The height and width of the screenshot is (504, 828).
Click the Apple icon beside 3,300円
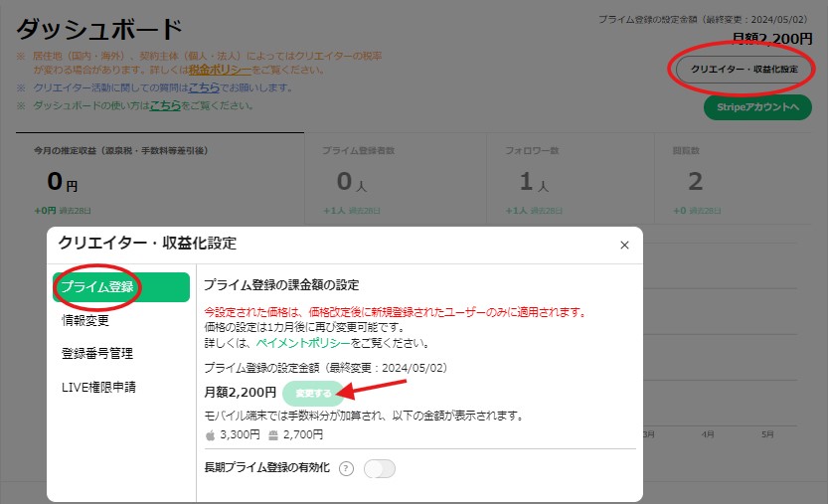[210, 434]
